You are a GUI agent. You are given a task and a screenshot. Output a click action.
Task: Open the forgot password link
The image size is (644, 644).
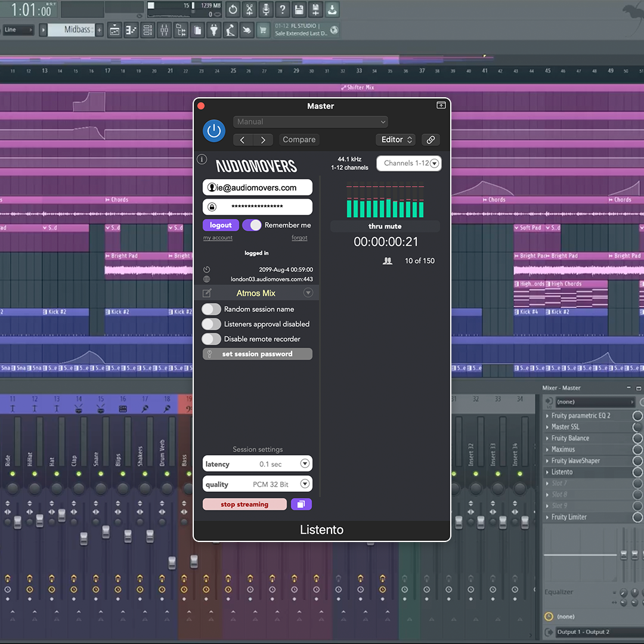(299, 237)
